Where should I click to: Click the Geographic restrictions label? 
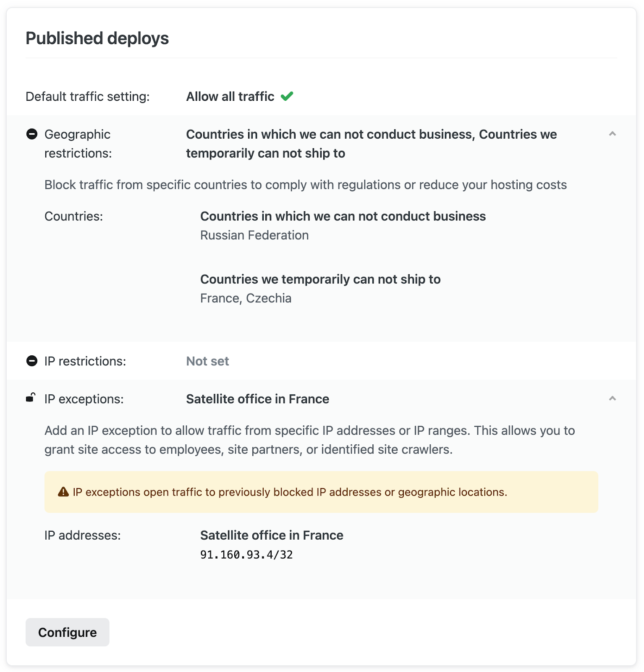click(78, 144)
